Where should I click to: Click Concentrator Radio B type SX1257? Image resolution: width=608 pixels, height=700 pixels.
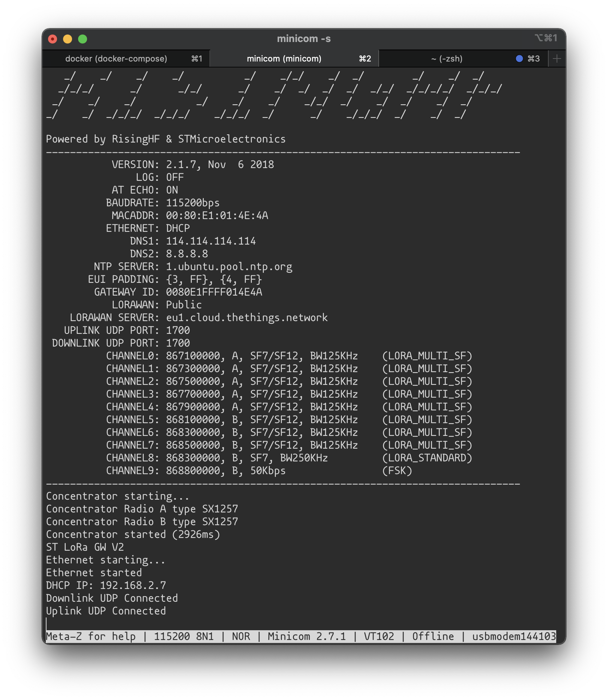pyautogui.click(x=142, y=522)
